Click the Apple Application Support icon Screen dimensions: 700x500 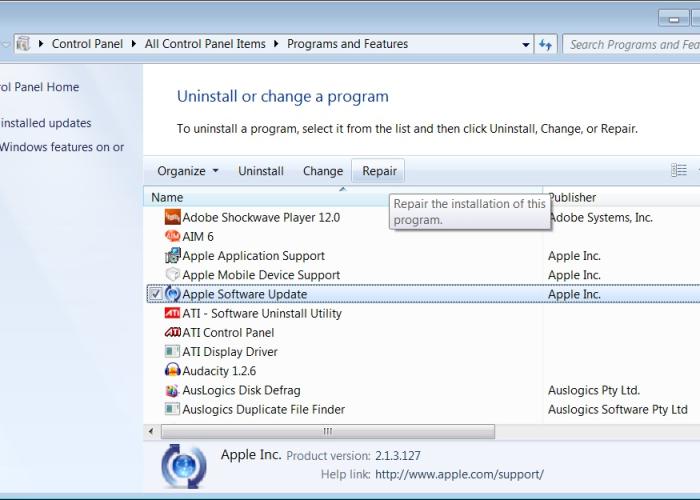point(172,255)
